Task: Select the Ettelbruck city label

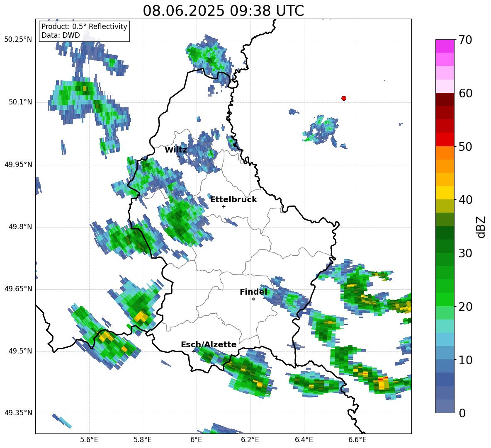Action: pos(233,200)
